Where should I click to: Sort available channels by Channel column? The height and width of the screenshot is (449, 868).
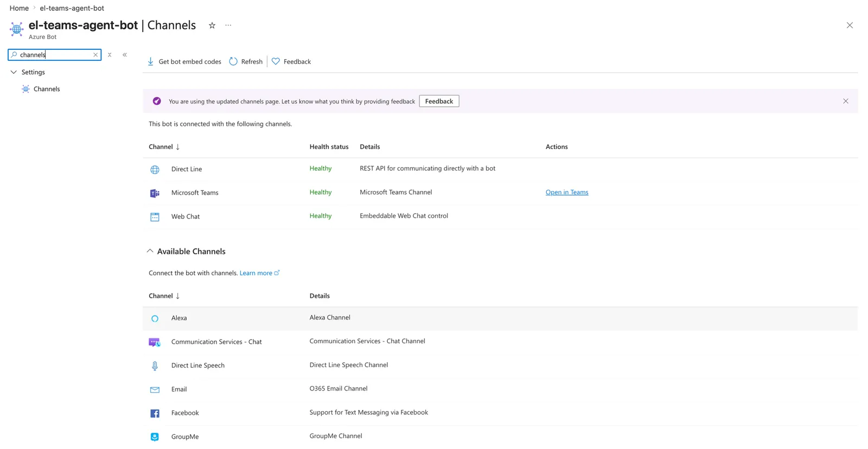click(164, 296)
